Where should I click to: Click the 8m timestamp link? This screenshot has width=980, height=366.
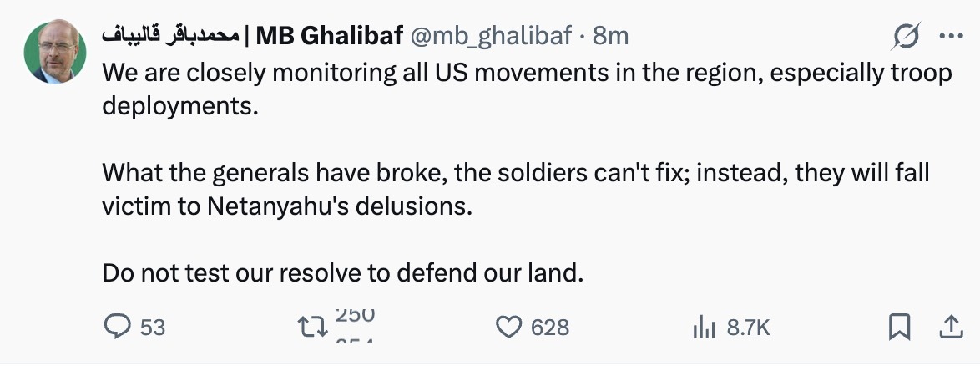point(610,35)
